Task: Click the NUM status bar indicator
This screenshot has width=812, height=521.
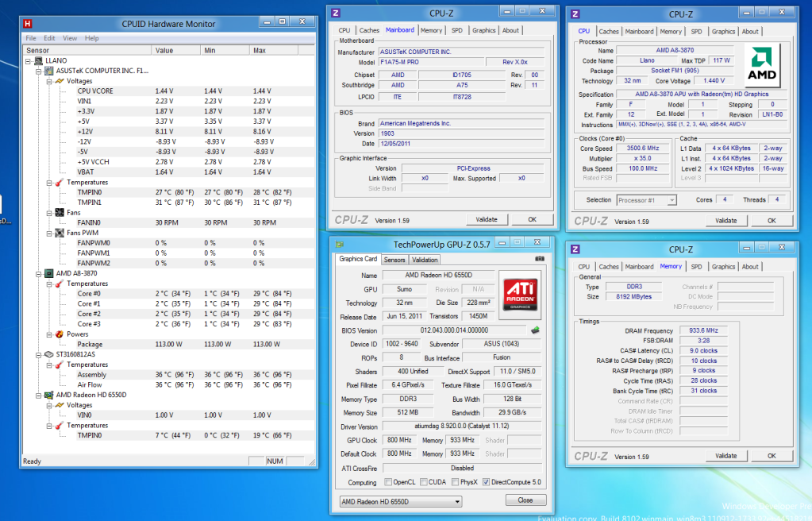Action: tap(275, 461)
